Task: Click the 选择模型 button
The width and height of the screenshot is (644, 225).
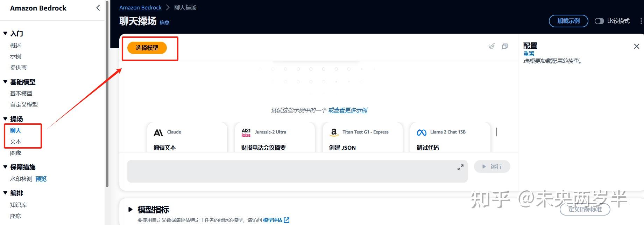Action: point(147,48)
